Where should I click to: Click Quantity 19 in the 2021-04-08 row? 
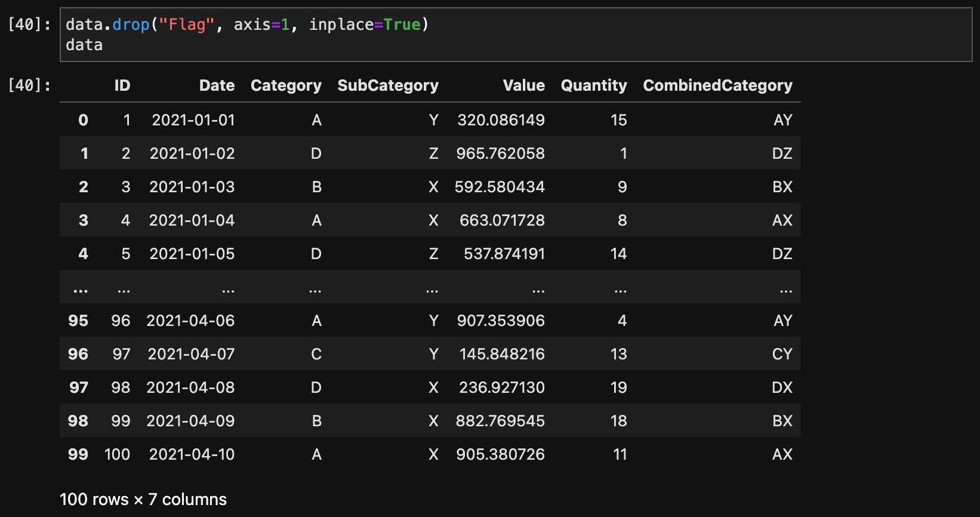[619, 387]
